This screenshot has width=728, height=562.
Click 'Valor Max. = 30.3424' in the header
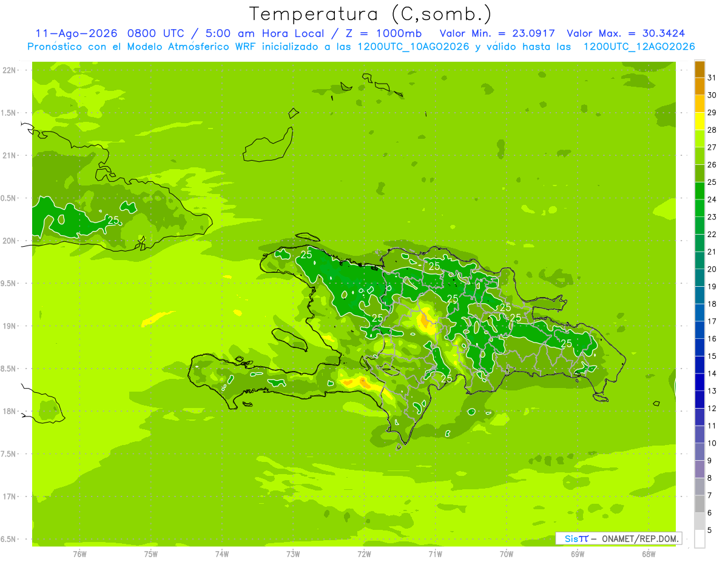[x=626, y=33]
